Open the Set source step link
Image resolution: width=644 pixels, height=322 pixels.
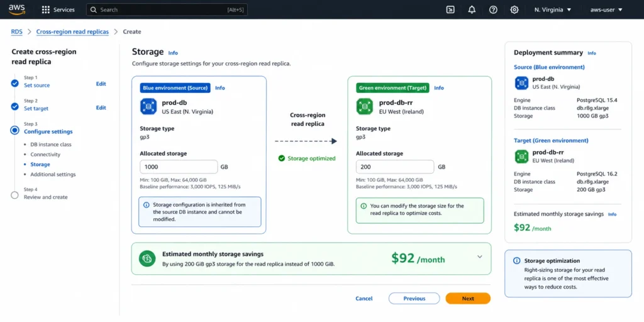[36, 86]
